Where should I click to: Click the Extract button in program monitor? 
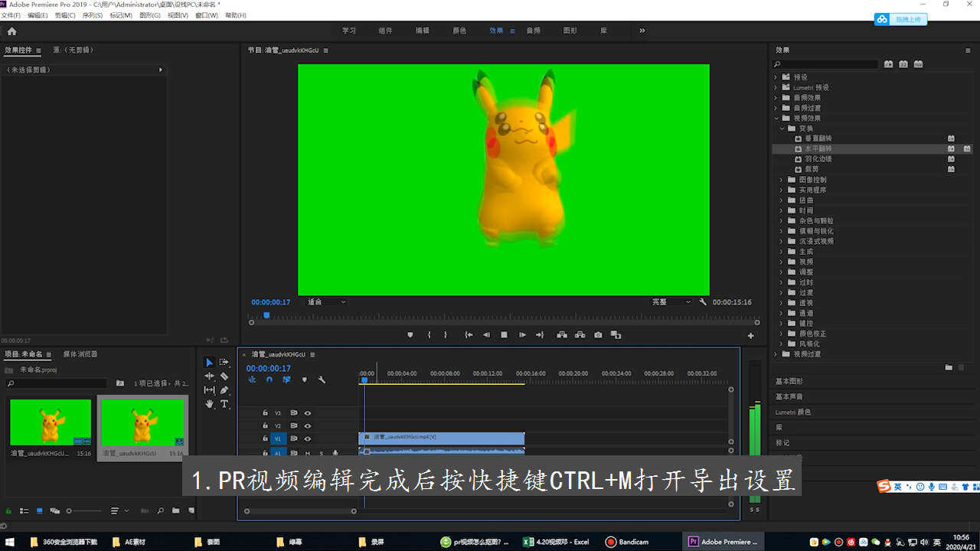coord(580,335)
